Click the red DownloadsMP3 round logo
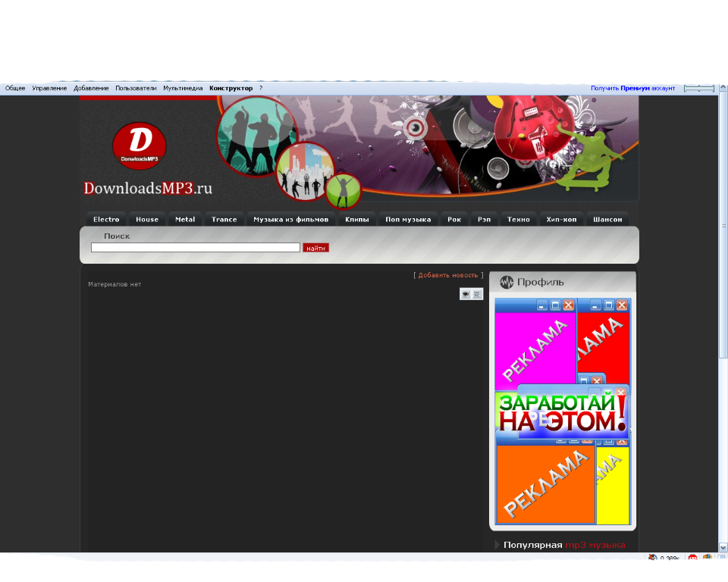Image resolution: width=728 pixels, height=582 pixels. (140, 145)
